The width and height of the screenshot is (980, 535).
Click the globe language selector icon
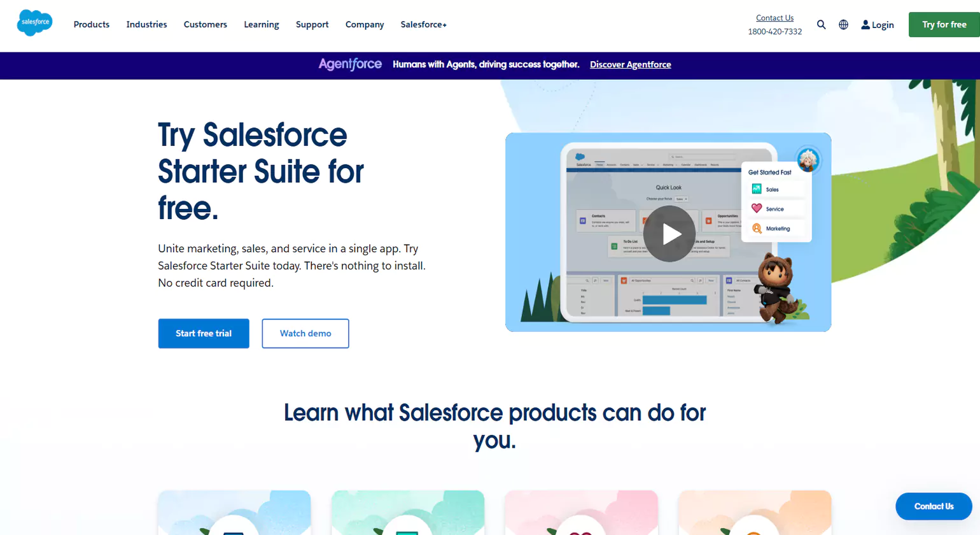pyautogui.click(x=843, y=24)
